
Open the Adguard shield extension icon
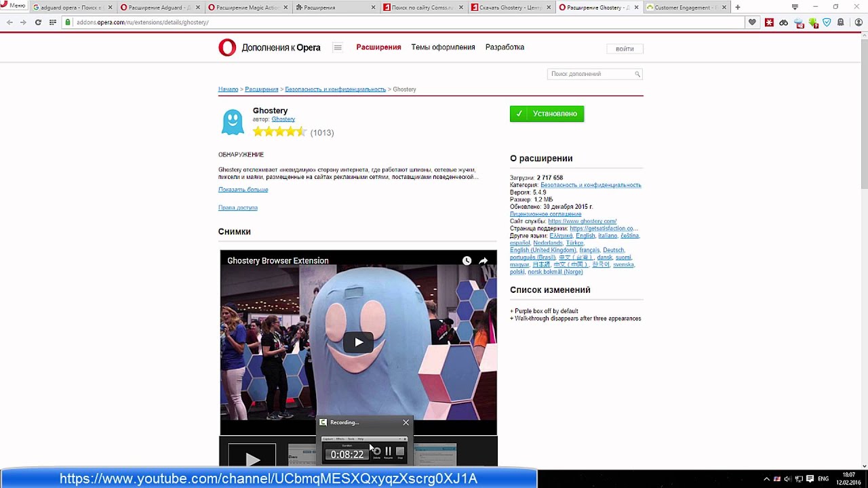click(827, 22)
